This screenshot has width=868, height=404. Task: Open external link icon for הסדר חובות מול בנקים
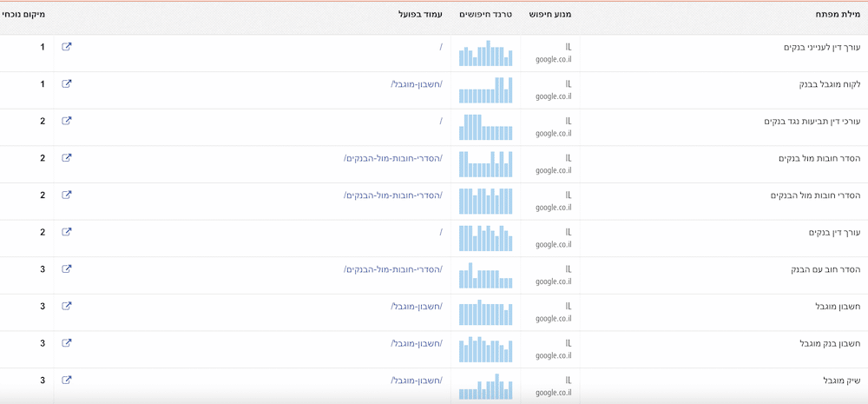point(67,158)
